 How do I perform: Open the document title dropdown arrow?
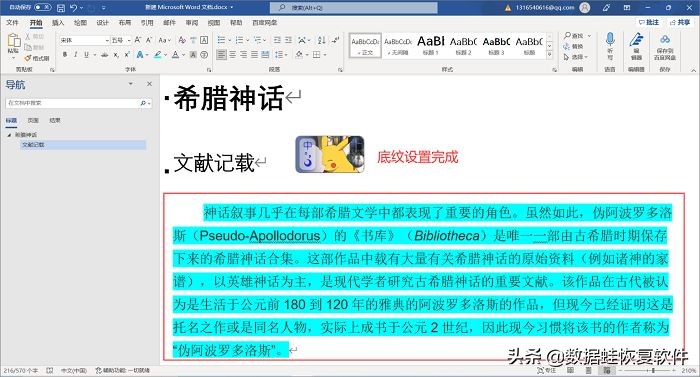point(232,8)
